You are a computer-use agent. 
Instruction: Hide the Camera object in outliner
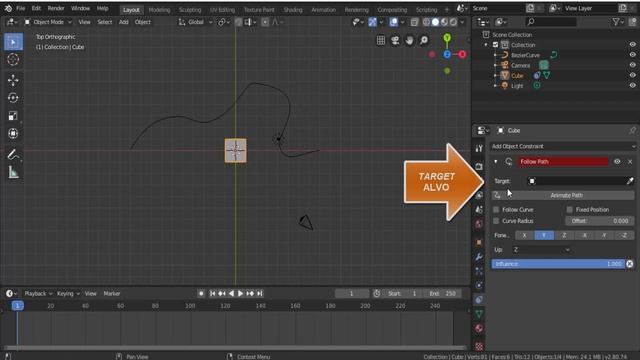pyautogui.click(x=632, y=65)
